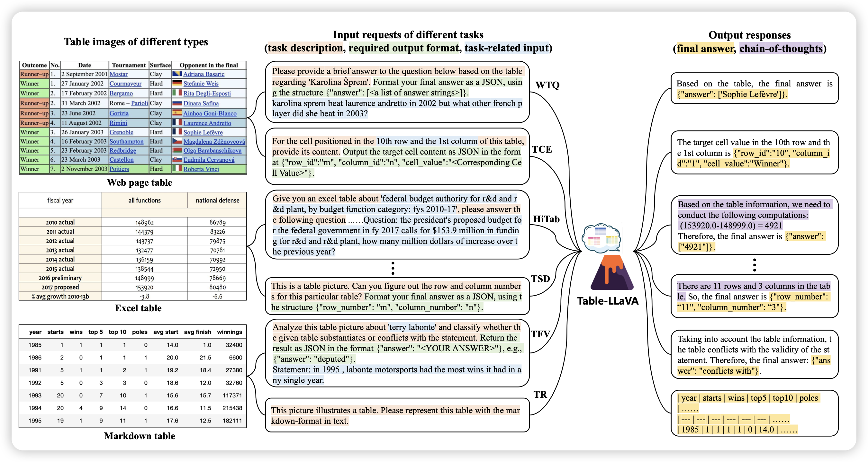Click the Italian flag beside Rita Degli-Esposti
Screen dimensions: 868x462
(x=177, y=93)
